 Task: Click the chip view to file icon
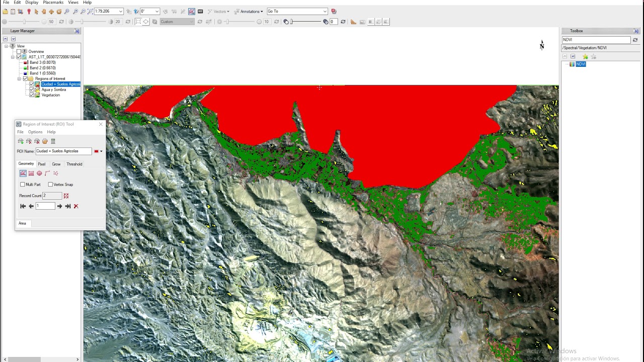pos(20,12)
